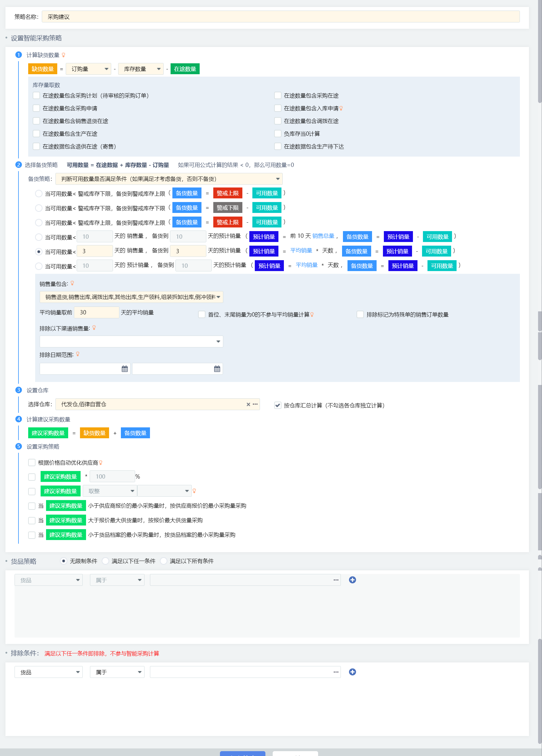Add a 货品策略 condition with plus icon

click(x=352, y=580)
